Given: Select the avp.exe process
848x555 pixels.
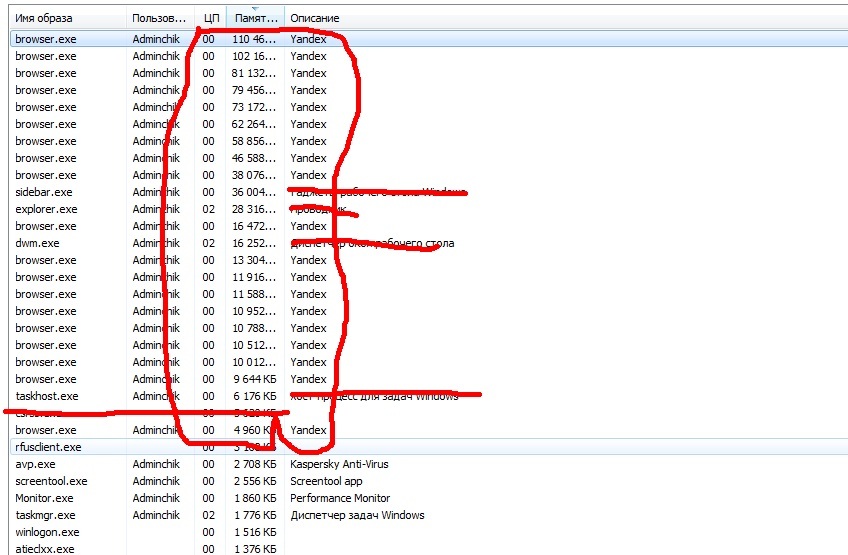Looking at the screenshot, I should pyautogui.click(x=429, y=464).
